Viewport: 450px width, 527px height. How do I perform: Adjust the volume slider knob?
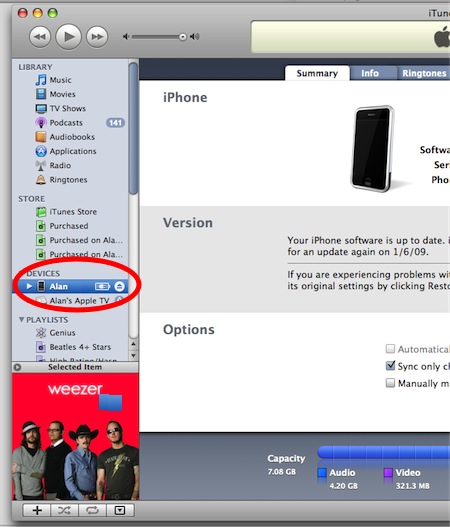(182, 37)
